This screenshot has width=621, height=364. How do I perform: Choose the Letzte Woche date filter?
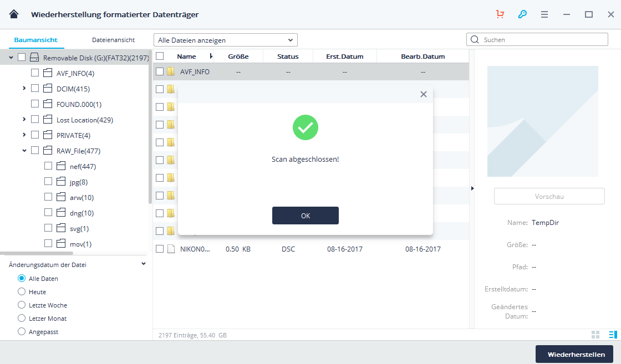pos(22,305)
